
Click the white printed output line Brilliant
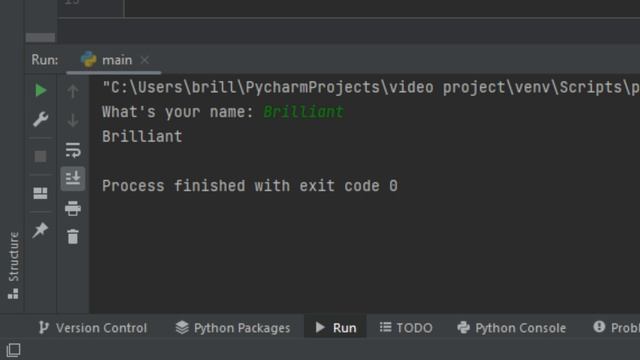(x=142, y=136)
